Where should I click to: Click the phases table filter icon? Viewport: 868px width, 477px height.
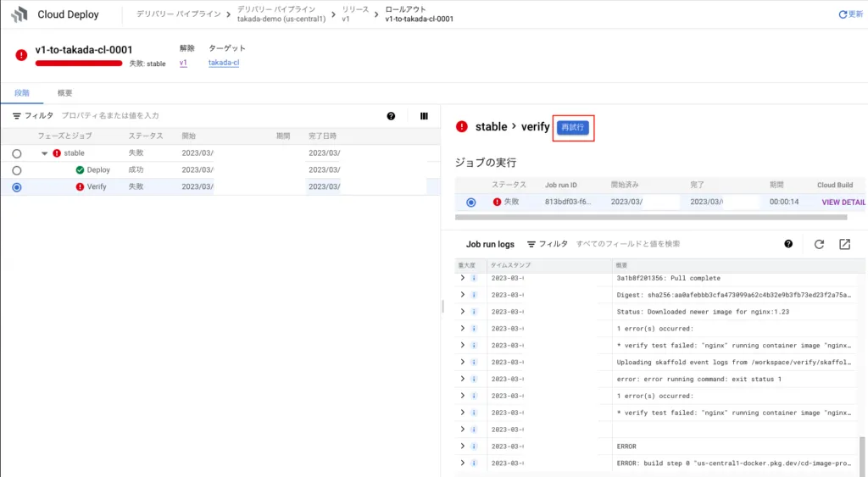point(17,116)
